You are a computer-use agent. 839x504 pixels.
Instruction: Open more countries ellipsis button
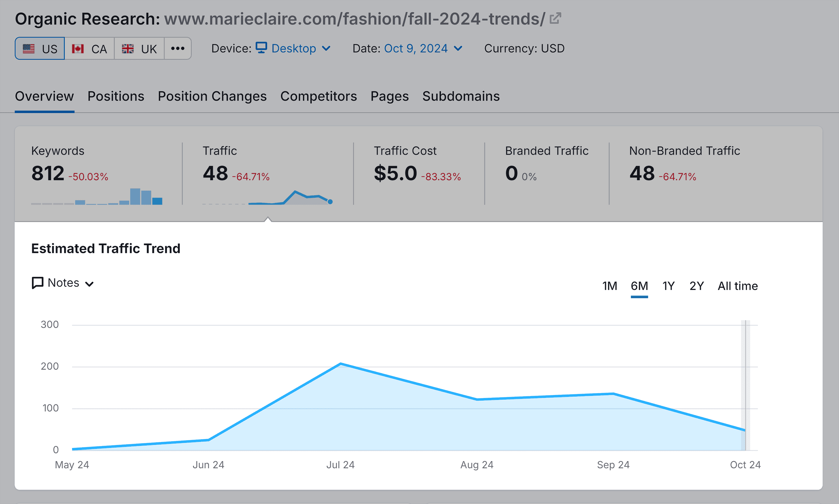tap(178, 49)
